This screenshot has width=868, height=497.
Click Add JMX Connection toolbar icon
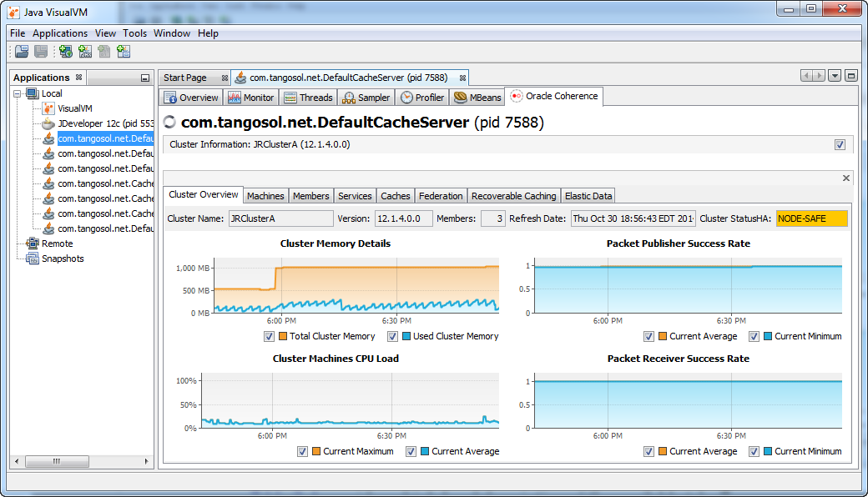click(x=84, y=52)
